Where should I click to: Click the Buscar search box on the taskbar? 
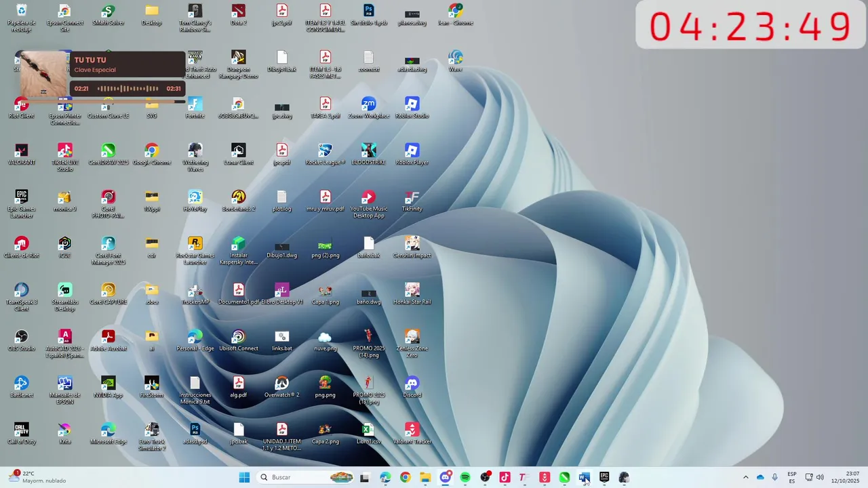point(307,477)
